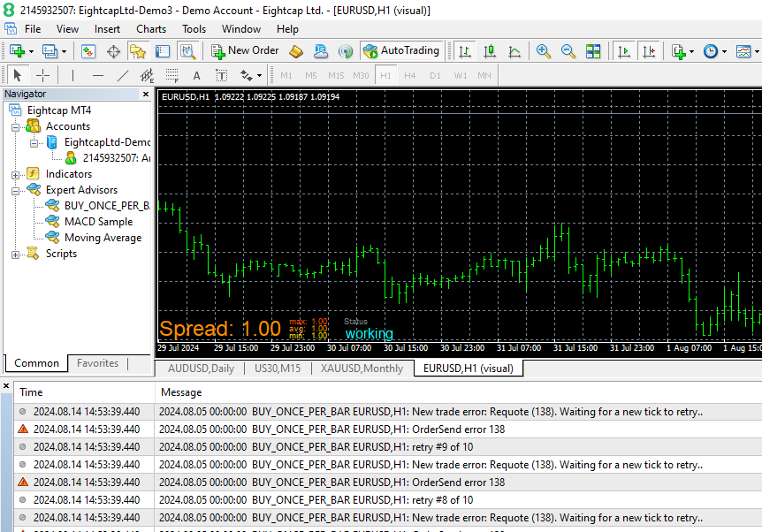Zoom out of the chart
This screenshot has height=532, width=762.
568,51
